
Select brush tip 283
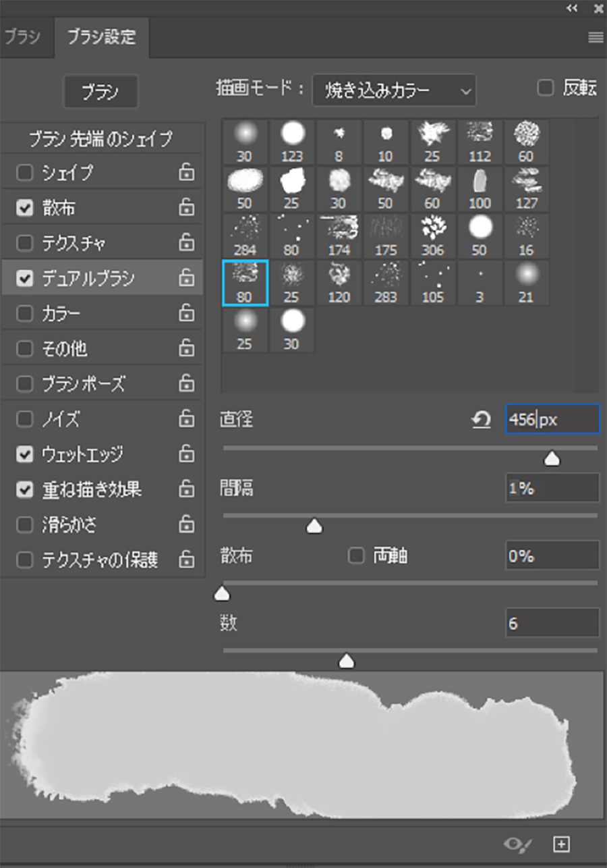(386, 283)
